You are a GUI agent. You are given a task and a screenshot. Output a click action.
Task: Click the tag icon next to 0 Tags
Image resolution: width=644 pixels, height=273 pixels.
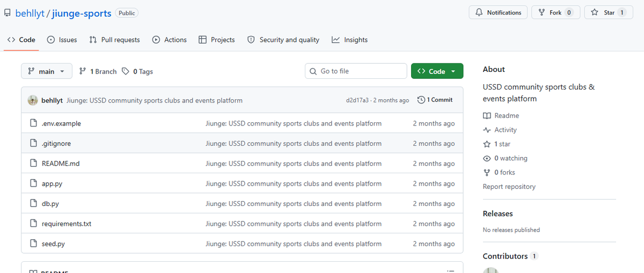pos(126,71)
